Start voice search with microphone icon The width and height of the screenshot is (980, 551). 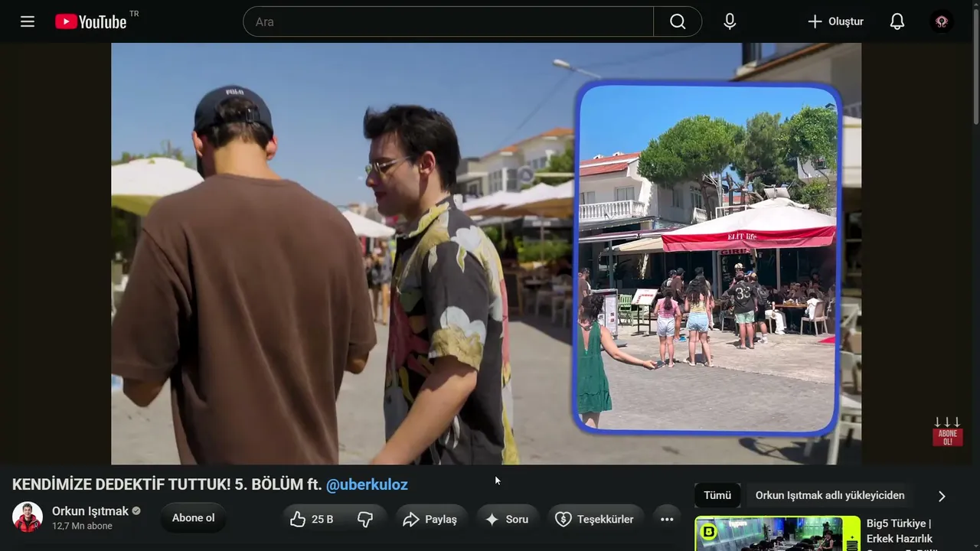pos(730,21)
